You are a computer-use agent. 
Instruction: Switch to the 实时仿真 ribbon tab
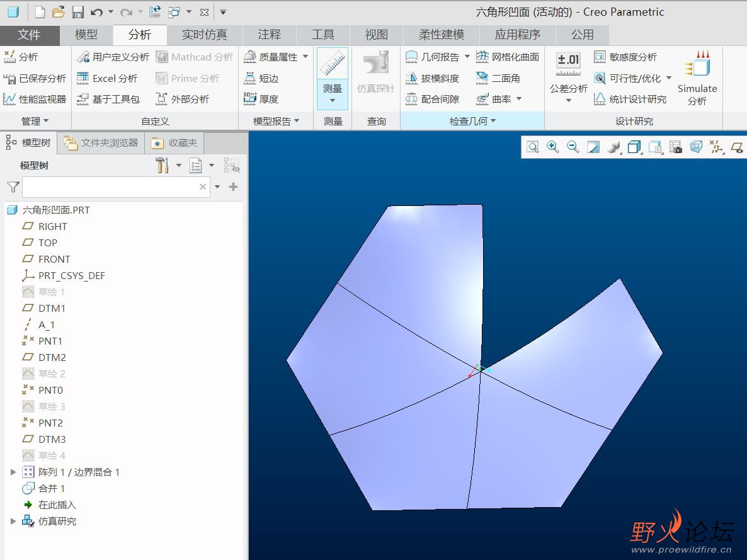coord(204,35)
